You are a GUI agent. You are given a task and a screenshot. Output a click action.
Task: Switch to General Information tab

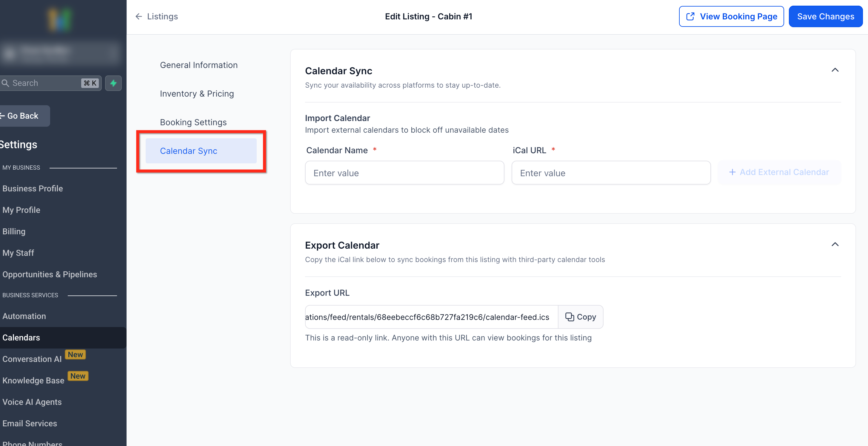pos(198,65)
